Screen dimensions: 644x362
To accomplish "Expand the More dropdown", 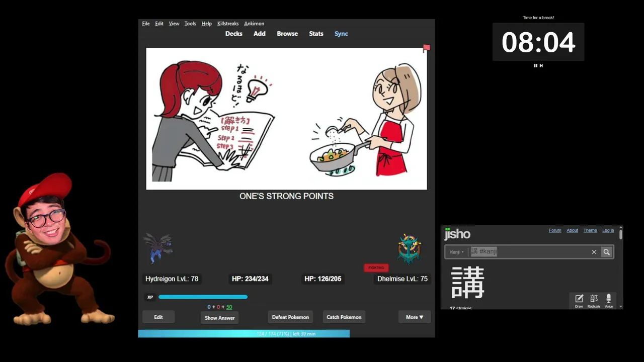I will click(x=415, y=317).
